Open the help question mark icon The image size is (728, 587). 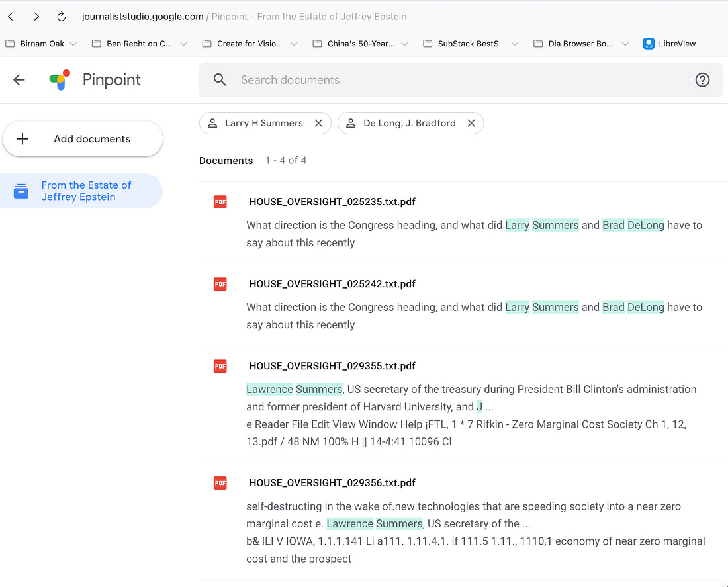702,80
